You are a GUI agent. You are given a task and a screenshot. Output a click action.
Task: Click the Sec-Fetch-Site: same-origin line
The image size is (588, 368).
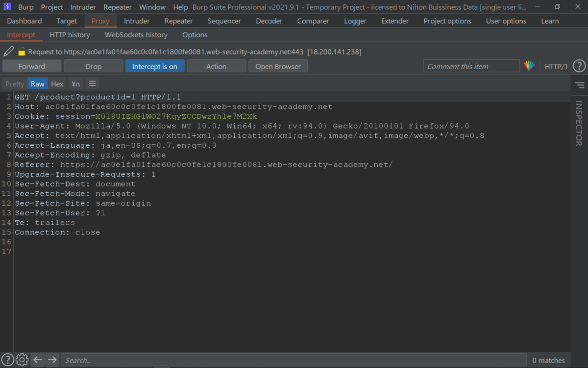(x=83, y=203)
